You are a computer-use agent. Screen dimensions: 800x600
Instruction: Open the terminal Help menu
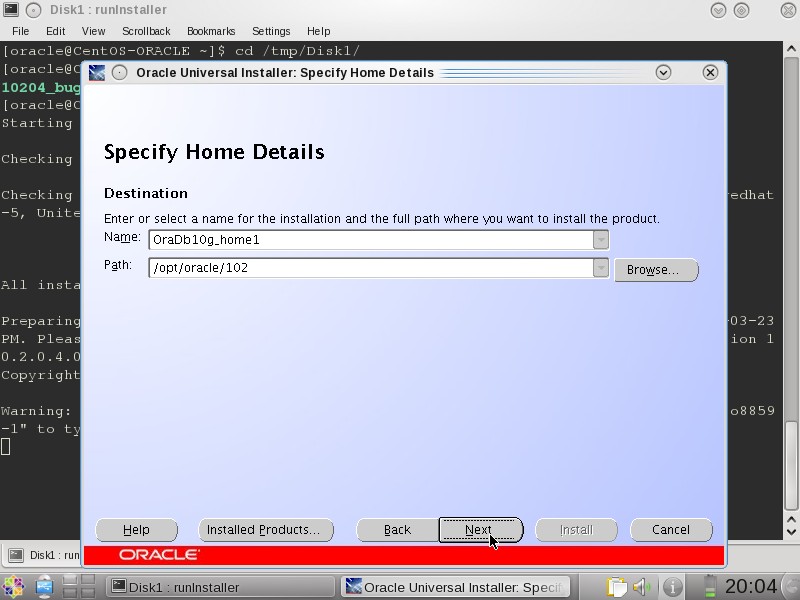318,31
